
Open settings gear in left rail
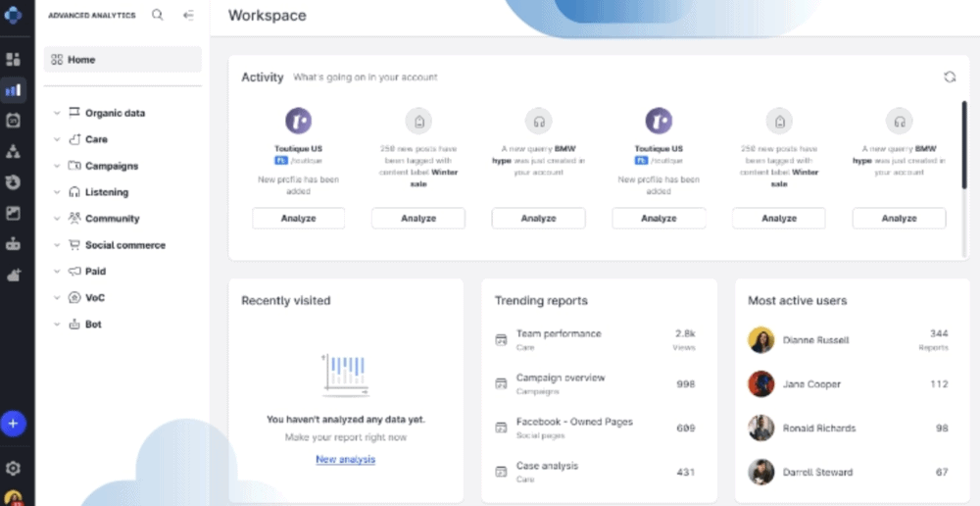tap(13, 468)
